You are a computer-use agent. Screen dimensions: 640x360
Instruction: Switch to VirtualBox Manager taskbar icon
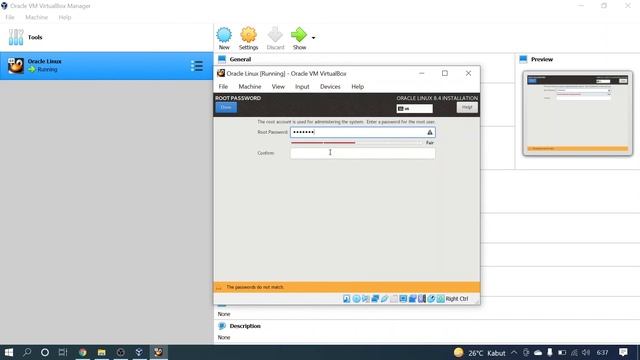coord(139,352)
